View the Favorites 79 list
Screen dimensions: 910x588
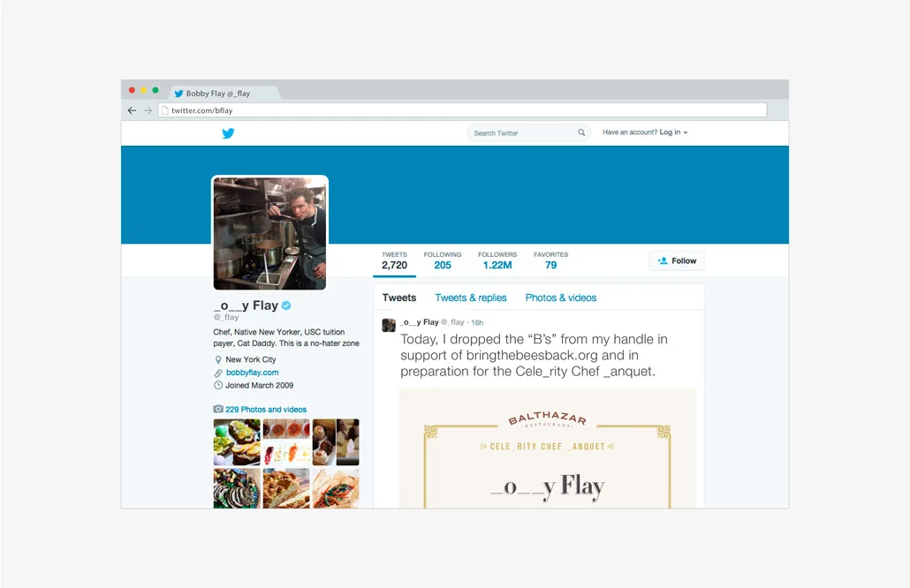click(550, 261)
